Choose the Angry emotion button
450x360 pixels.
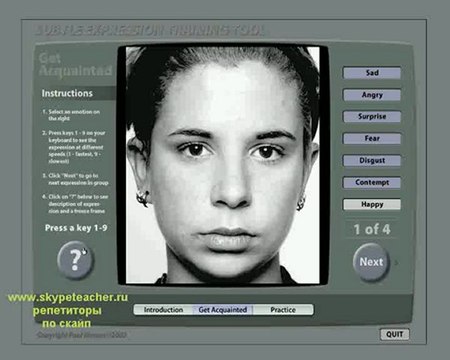pos(372,95)
